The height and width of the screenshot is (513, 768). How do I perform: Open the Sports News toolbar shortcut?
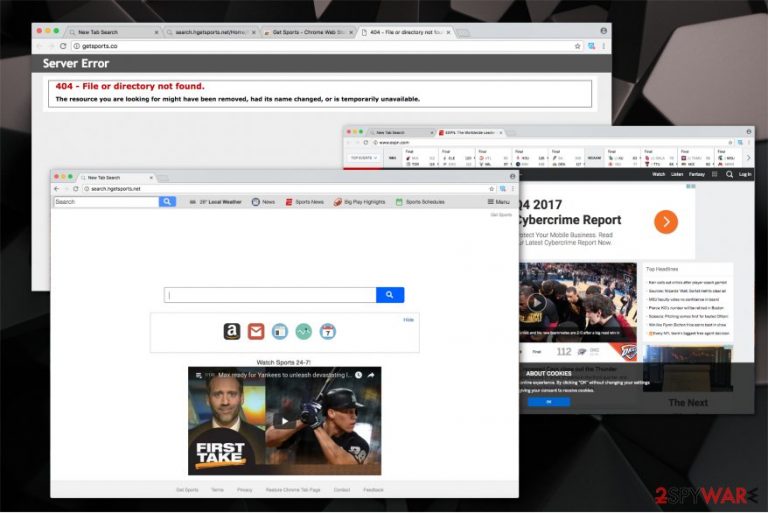[x=305, y=202]
